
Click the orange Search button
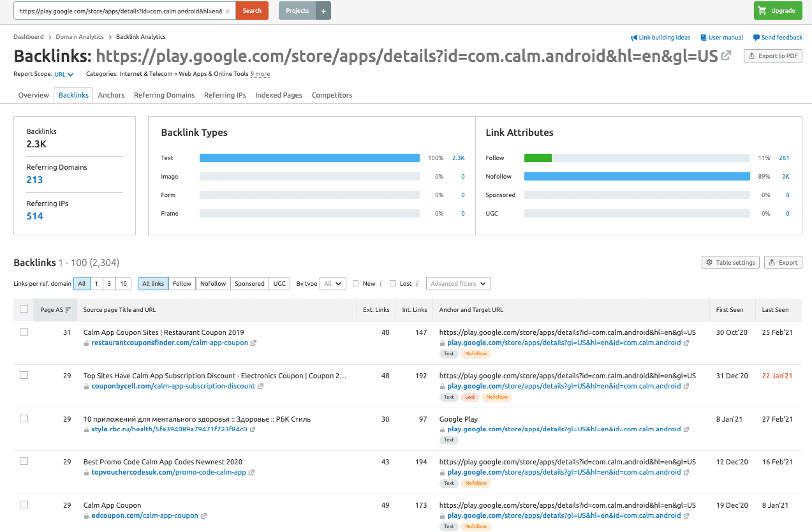[x=252, y=11]
